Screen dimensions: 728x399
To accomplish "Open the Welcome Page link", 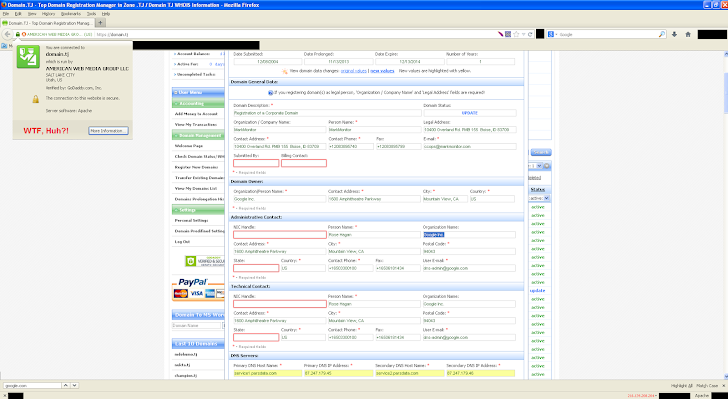I will pyautogui.click(x=189, y=146).
